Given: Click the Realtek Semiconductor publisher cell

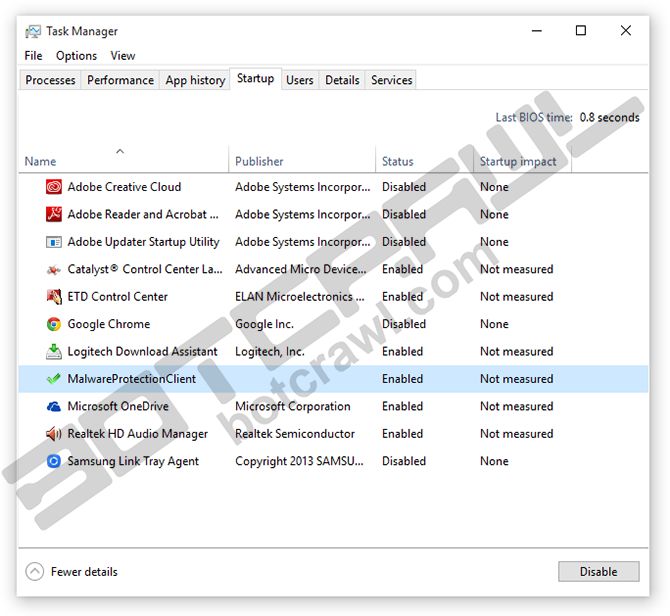Looking at the screenshot, I should click(295, 434).
